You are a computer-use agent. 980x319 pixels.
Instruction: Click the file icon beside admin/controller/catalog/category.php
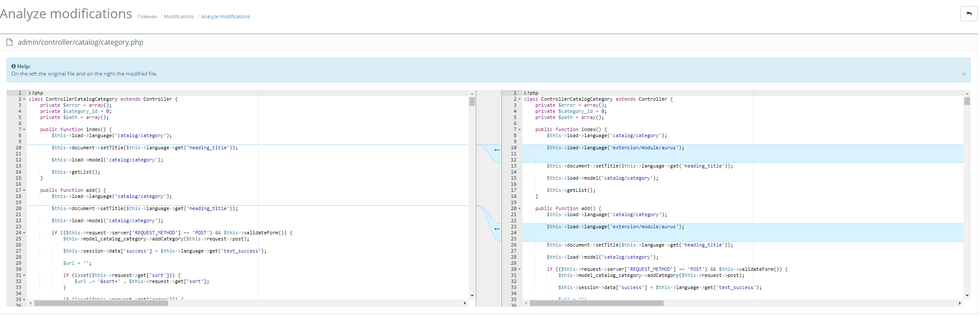[x=9, y=42]
